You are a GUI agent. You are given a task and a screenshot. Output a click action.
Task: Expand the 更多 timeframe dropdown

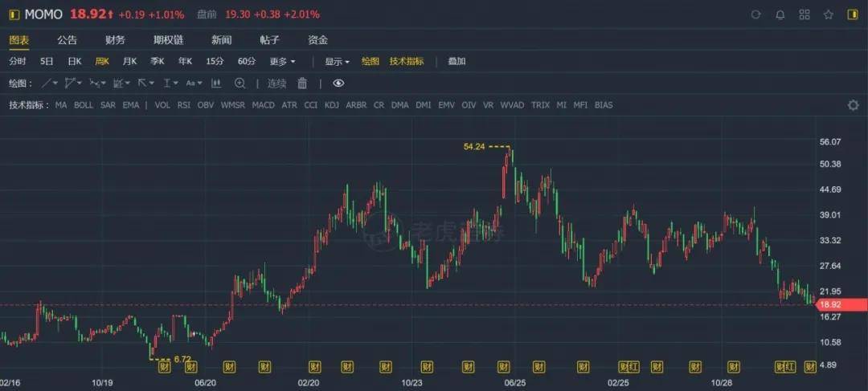tap(282, 61)
